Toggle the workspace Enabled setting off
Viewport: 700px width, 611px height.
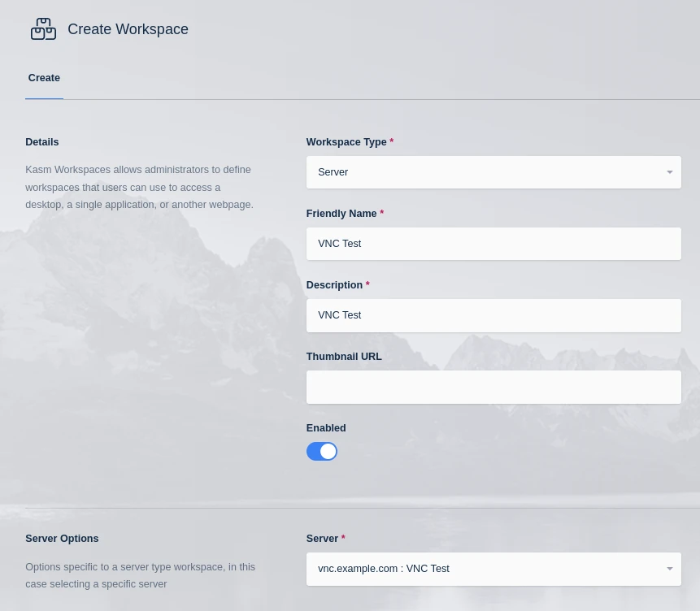[321, 451]
